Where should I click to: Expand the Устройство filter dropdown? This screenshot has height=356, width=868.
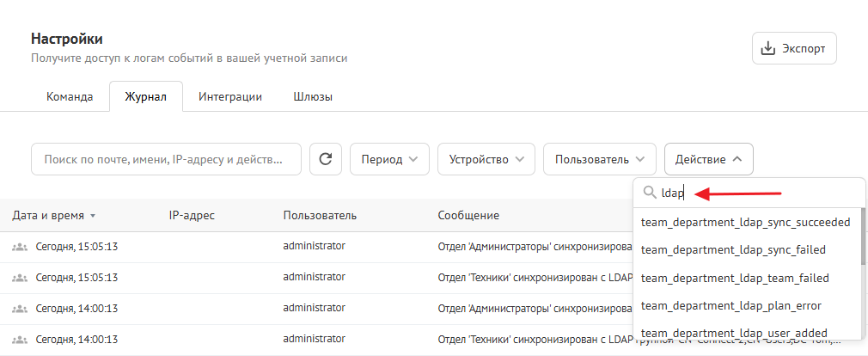click(486, 159)
